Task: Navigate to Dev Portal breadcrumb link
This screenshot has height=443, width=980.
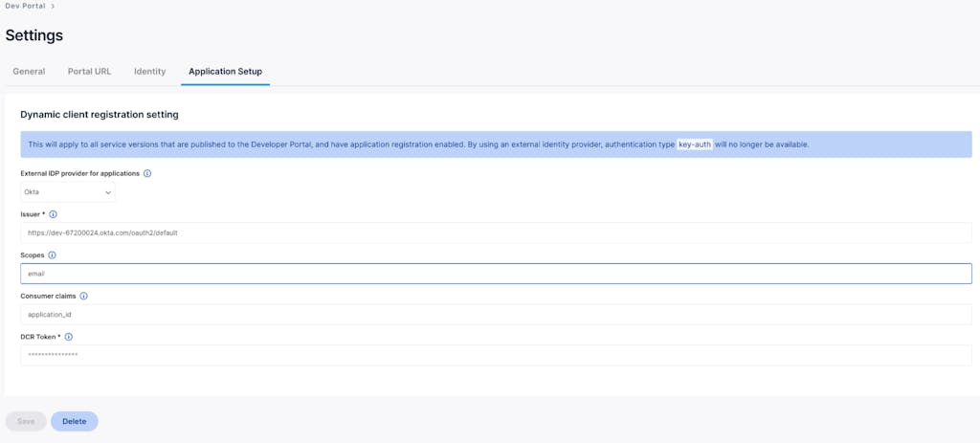Action: click(24, 7)
